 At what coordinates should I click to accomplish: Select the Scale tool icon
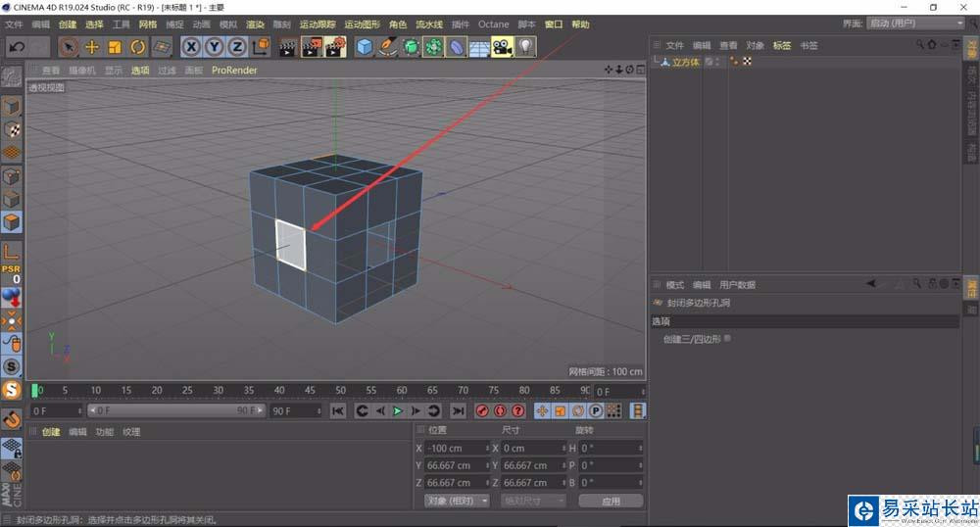pos(115,47)
